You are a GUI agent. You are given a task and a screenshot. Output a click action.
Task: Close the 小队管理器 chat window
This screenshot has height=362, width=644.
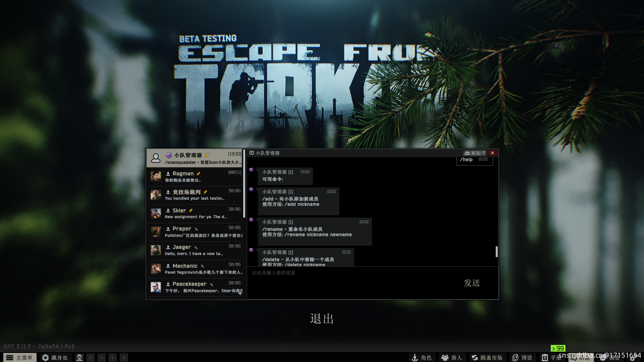point(492,153)
